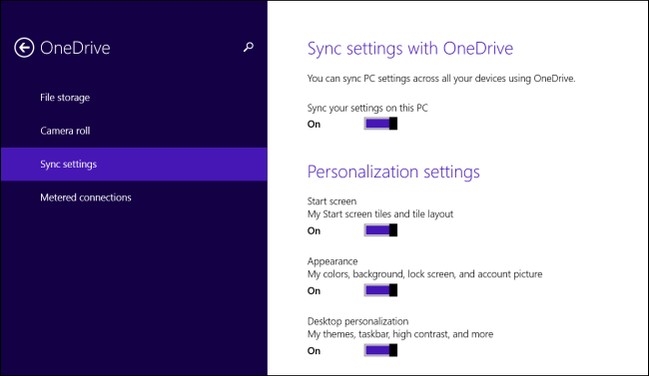
Task: Open the Camera roll section
Action: (x=134, y=131)
